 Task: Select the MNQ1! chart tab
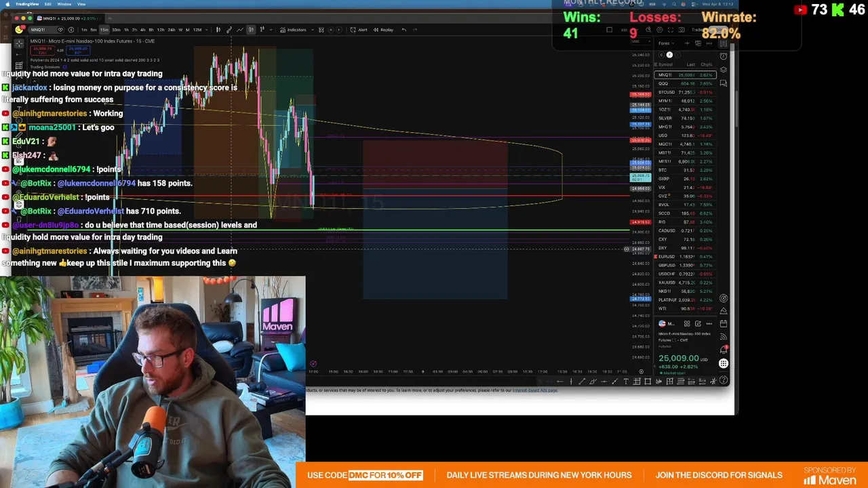pyautogui.click(x=68, y=18)
